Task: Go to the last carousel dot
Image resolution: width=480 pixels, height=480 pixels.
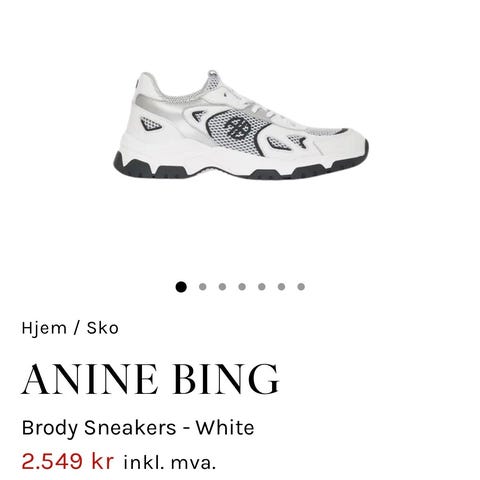Action: (301, 287)
